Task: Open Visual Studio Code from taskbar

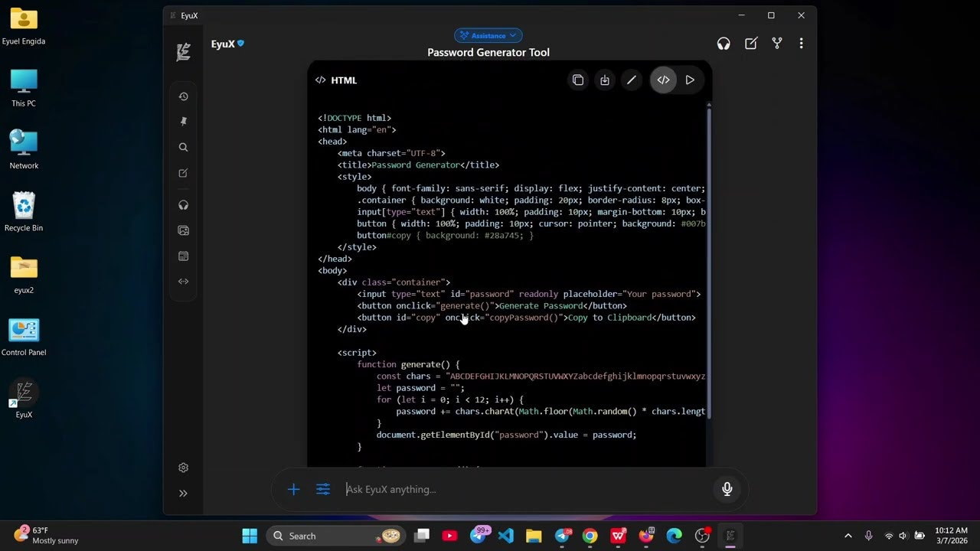Action: pyautogui.click(x=506, y=536)
